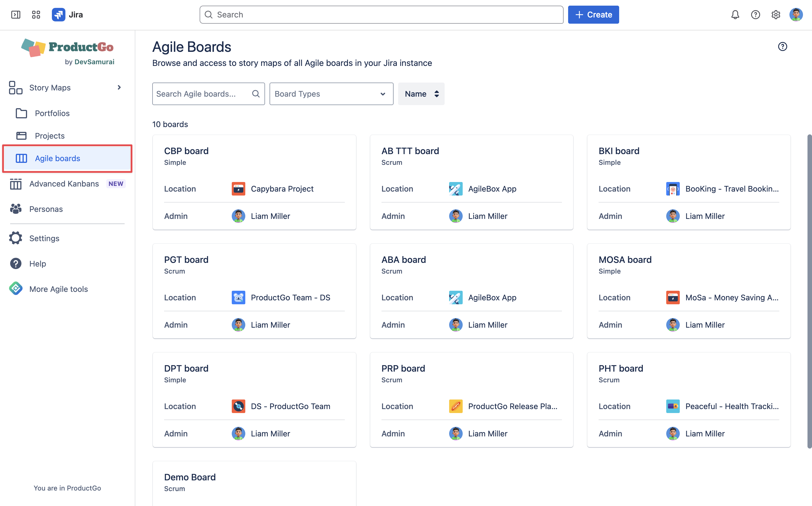The image size is (812, 506).
Task: Open the CBP board card
Action: 254,182
